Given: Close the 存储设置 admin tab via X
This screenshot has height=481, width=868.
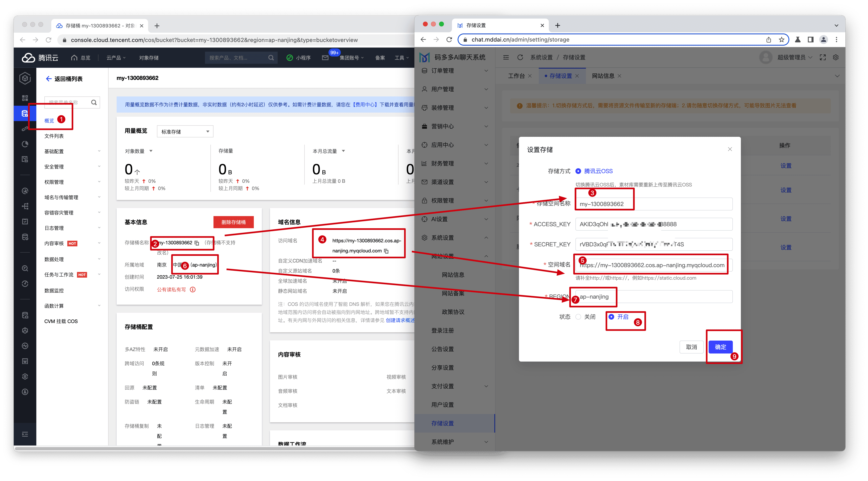Looking at the screenshot, I should pos(577,76).
